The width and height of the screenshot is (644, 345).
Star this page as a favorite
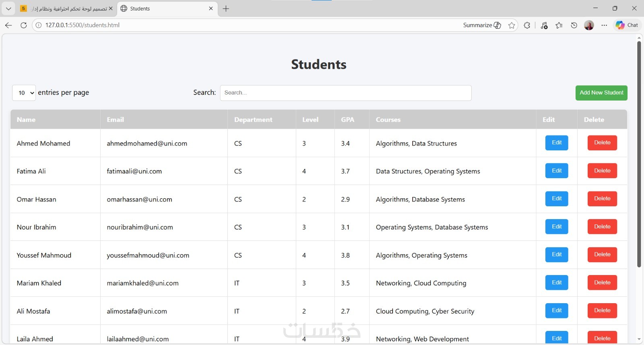pyautogui.click(x=512, y=25)
